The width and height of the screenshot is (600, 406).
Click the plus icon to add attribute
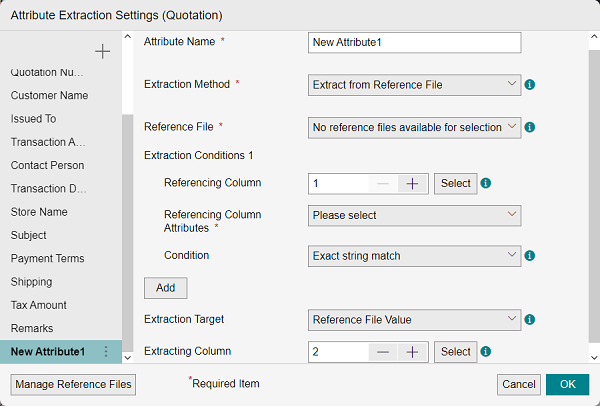102,51
